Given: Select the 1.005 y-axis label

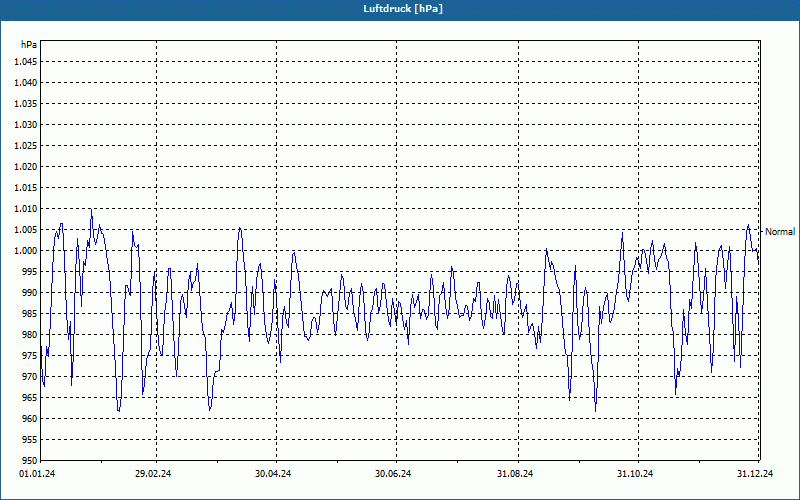Looking at the screenshot, I should click(x=26, y=230).
